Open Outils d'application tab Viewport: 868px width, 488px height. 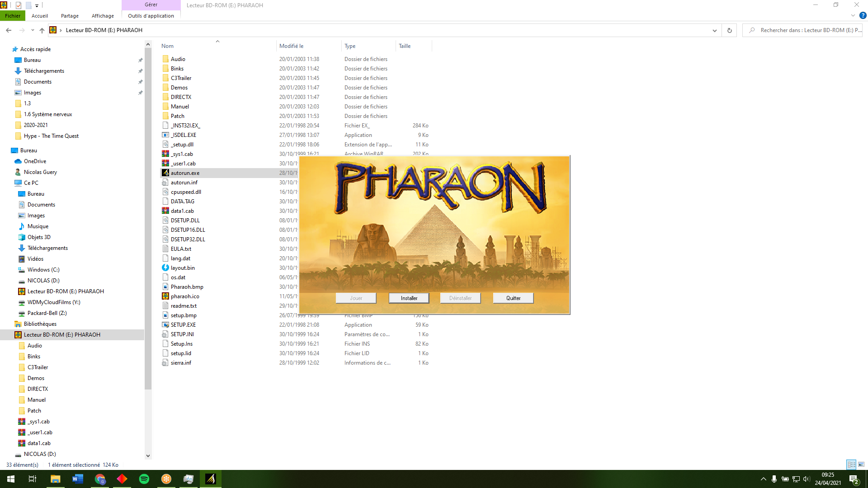pyautogui.click(x=151, y=16)
